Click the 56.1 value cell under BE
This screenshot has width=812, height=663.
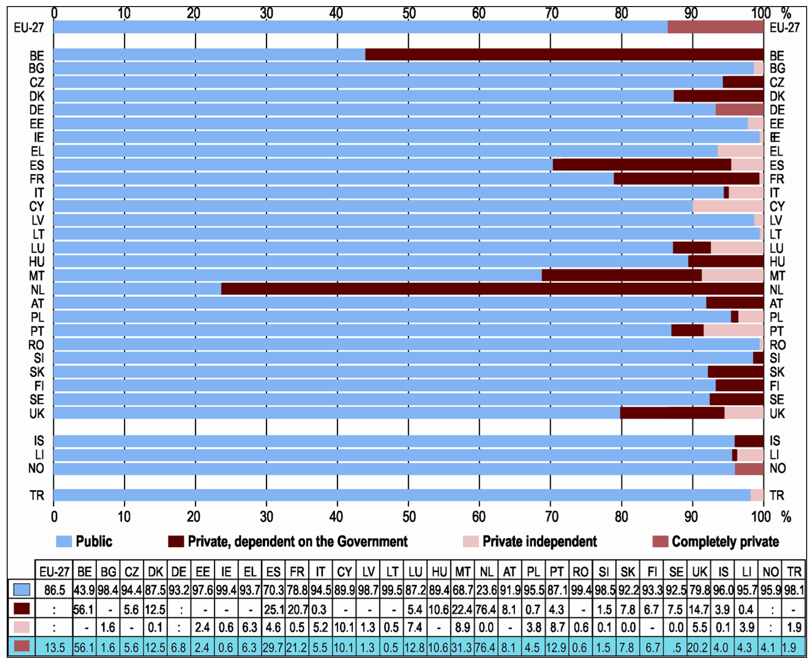[x=84, y=609]
